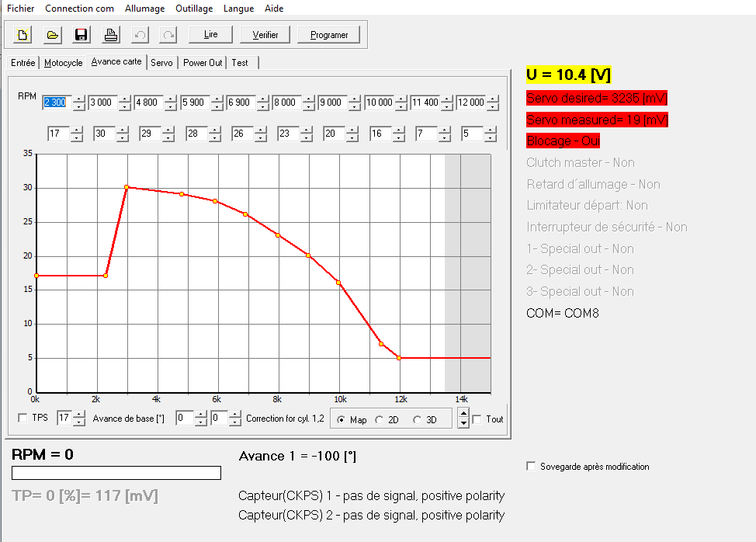
Task: Switch to the Test tab
Action: tap(240, 63)
